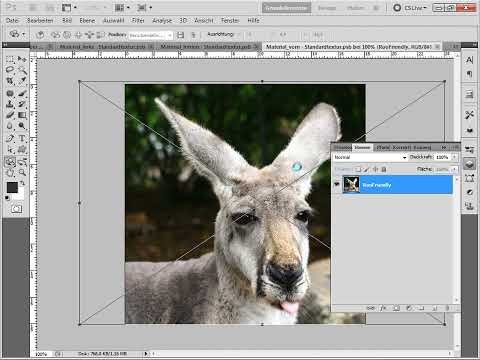Select the Lasso tool
Screen dimensions: 480x360
(10, 70)
